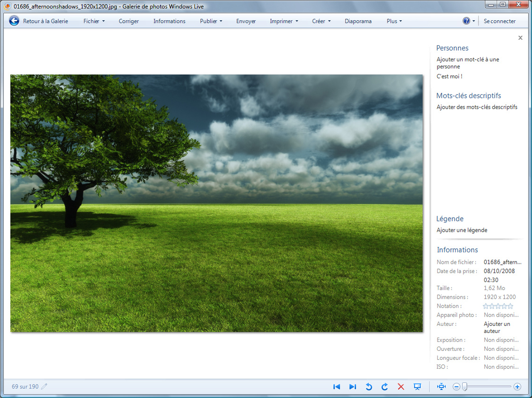The width and height of the screenshot is (532, 398).
Task: Rotate the photo clockwise
Action: click(385, 387)
